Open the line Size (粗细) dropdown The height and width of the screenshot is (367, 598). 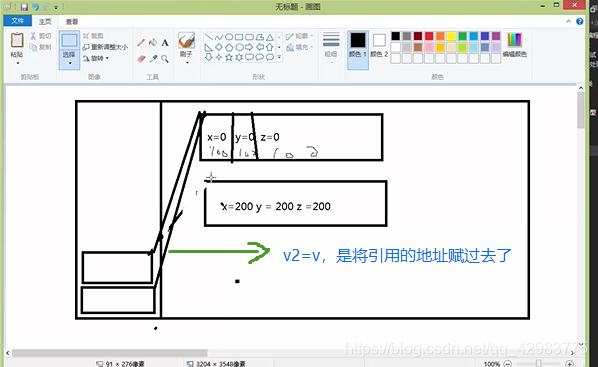[x=331, y=48]
